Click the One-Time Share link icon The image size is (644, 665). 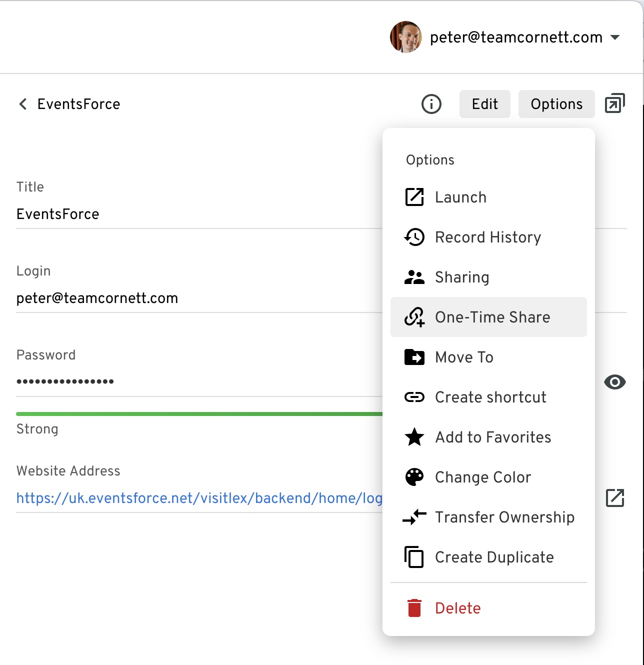(x=414, y=317)
